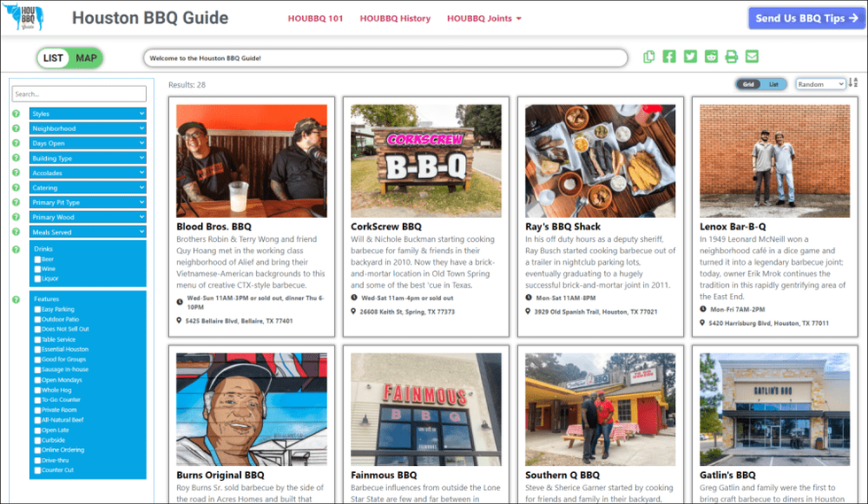This screenshot has height=504, width=868.
Task: Open Ray's BBQ Shack title link
Action: (x=562, y=227)
